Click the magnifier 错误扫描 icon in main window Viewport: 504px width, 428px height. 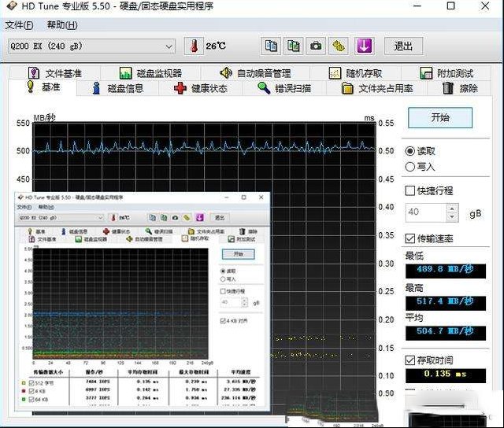click(x=264, y=87)
